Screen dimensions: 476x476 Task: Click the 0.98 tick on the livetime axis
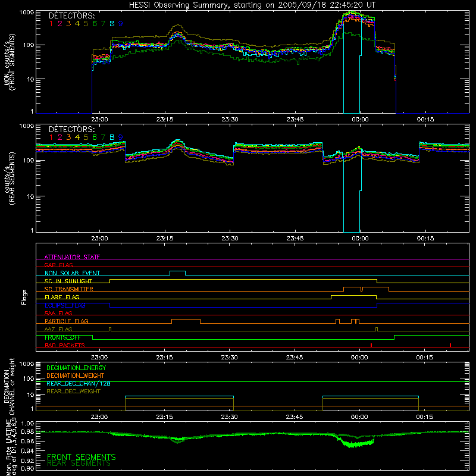point(27,432)
